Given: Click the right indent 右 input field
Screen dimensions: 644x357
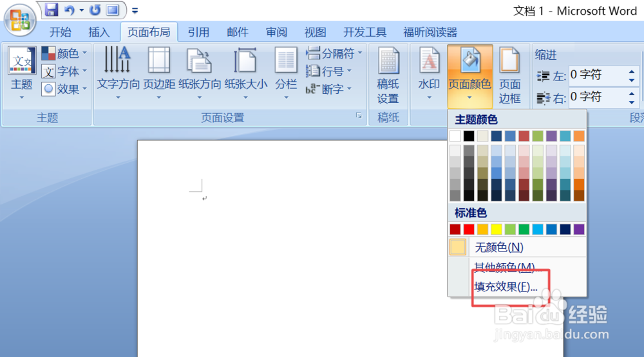Looking at the screenshot, I should pos(598,97).
